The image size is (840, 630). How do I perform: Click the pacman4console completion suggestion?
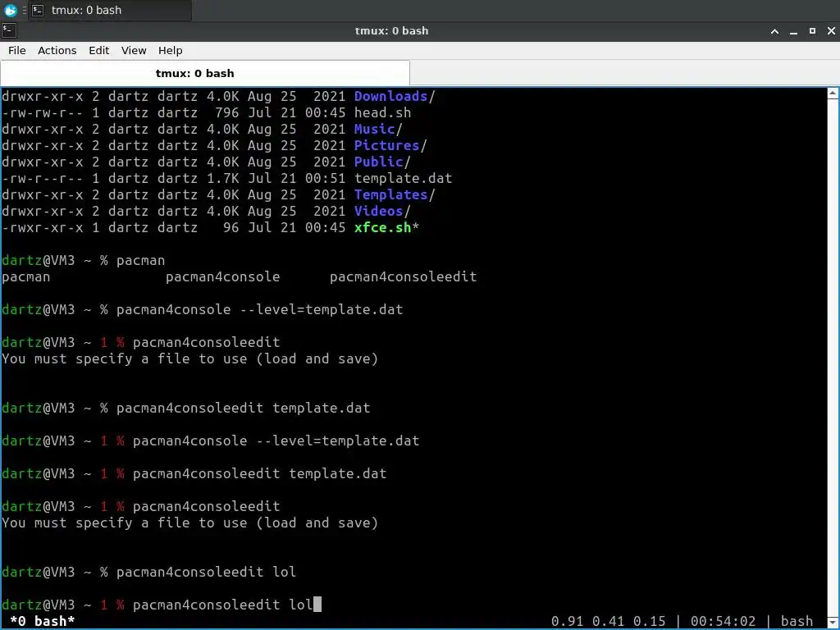click(222, 277)
